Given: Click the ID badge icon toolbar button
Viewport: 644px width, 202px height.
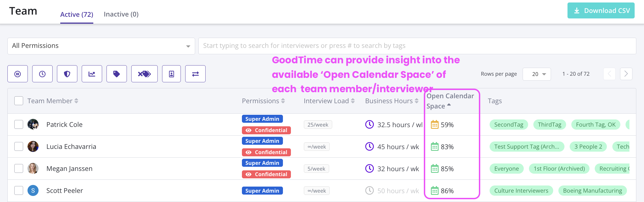Looking at the screenshot, I should [171, 74].
